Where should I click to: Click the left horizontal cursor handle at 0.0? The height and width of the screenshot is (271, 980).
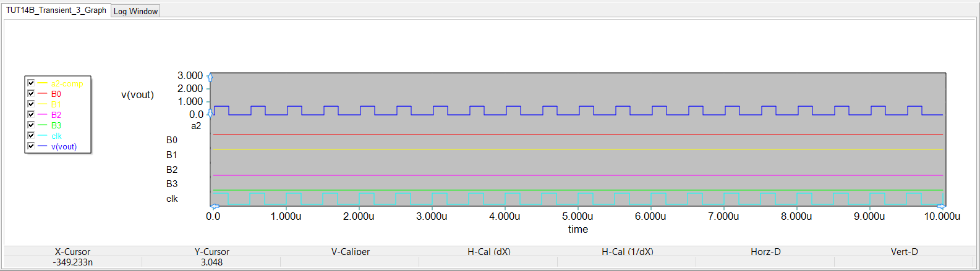215,206
